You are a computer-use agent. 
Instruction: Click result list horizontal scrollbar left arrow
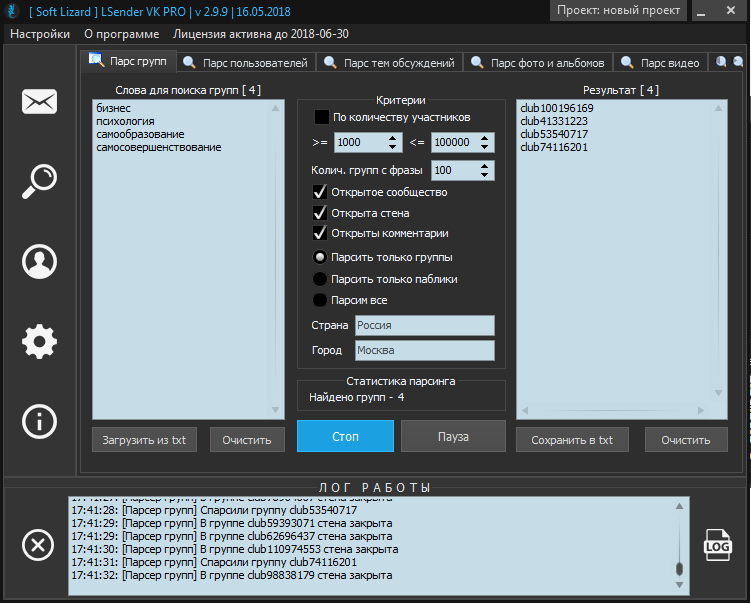(525, 410)
